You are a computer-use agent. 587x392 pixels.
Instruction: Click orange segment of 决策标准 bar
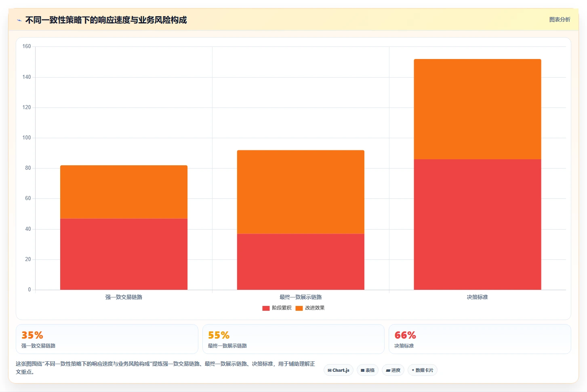tap(478, 109)
